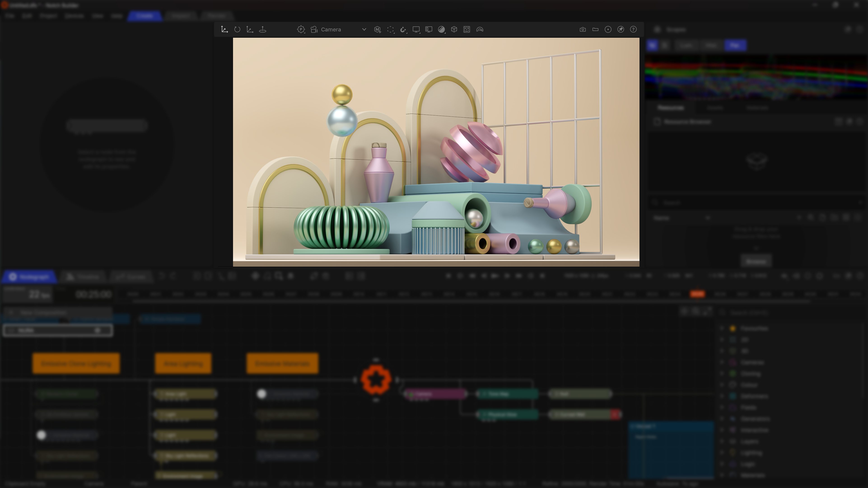Image resolution: width=868 pixels, height=488 pixels.
Task: Open the folder icon in viewport toolbar
Action: (595, 30)
